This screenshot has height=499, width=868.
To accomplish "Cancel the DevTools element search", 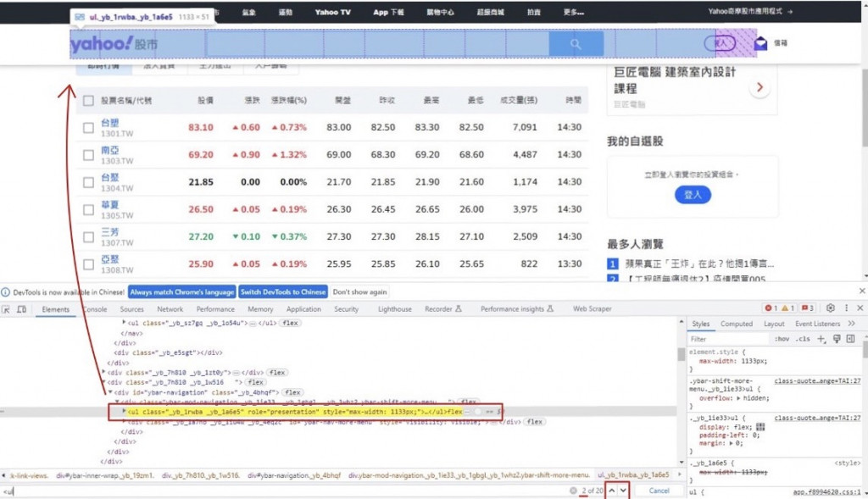I will [x=659, y=491].
